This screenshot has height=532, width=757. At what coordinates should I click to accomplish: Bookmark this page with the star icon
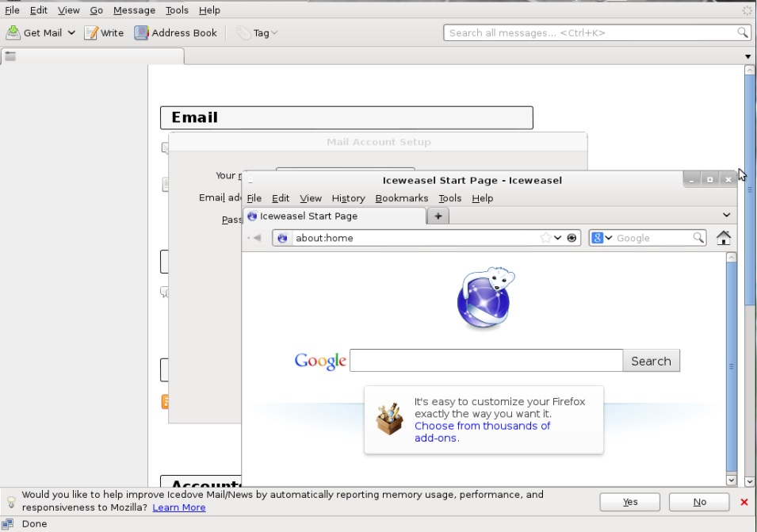pos(545,238)
